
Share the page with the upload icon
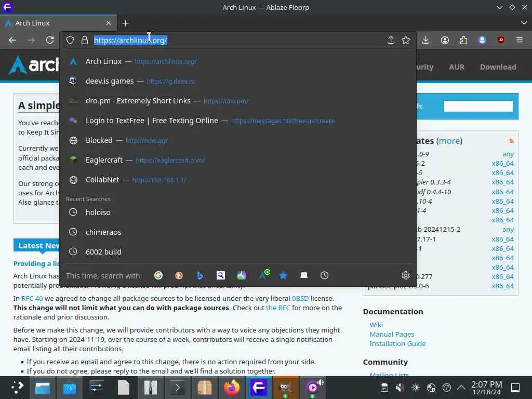point(391,40)
